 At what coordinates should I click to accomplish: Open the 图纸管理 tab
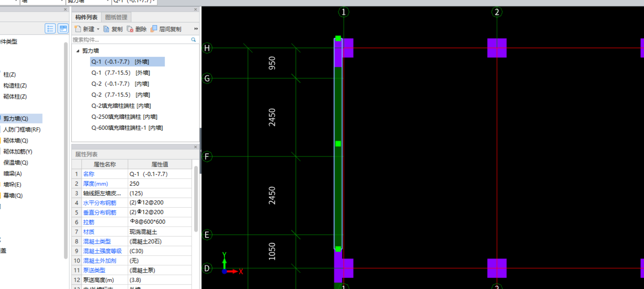pos(116,17)
